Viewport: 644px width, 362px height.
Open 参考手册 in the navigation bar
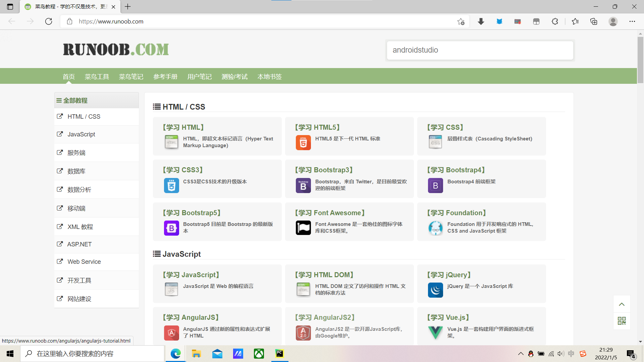tap(165, 77)
